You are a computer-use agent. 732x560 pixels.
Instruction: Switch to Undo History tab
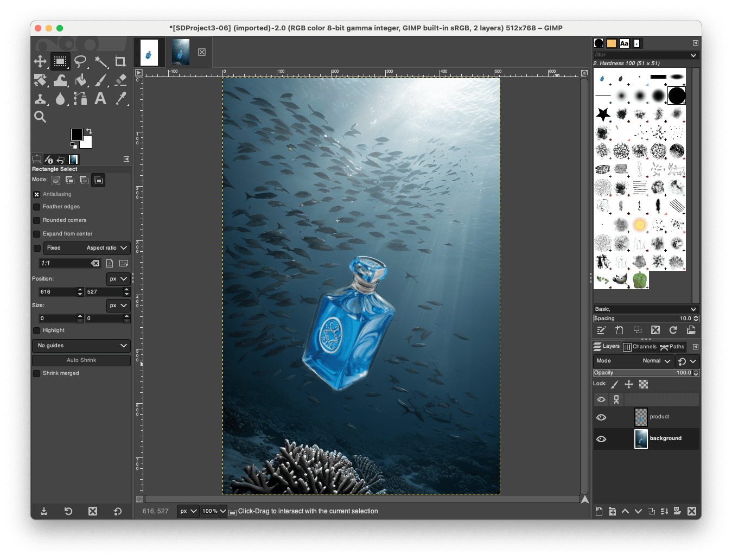coord(61,160)
